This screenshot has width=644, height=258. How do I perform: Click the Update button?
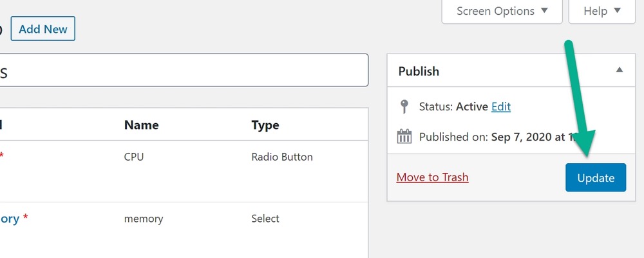coord(596,177)
